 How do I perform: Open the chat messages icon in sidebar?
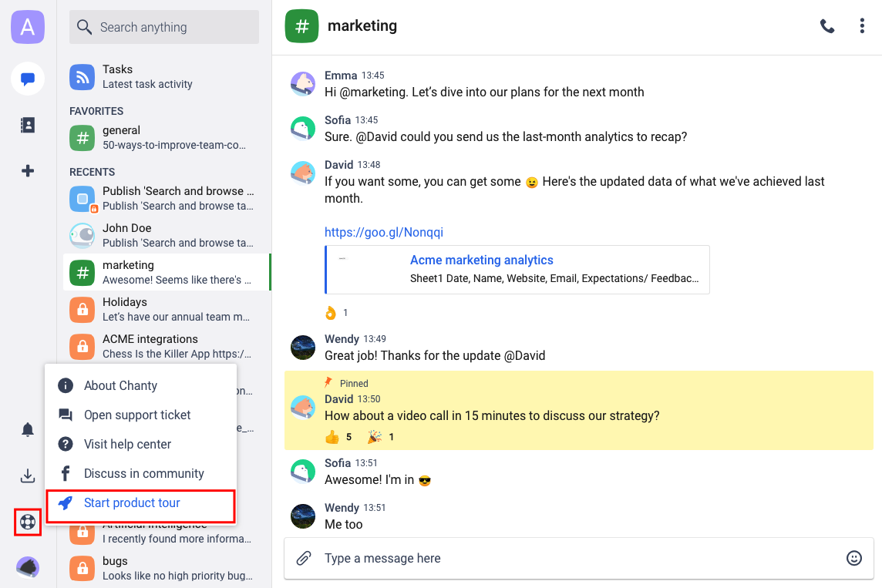tap(28, 79)
